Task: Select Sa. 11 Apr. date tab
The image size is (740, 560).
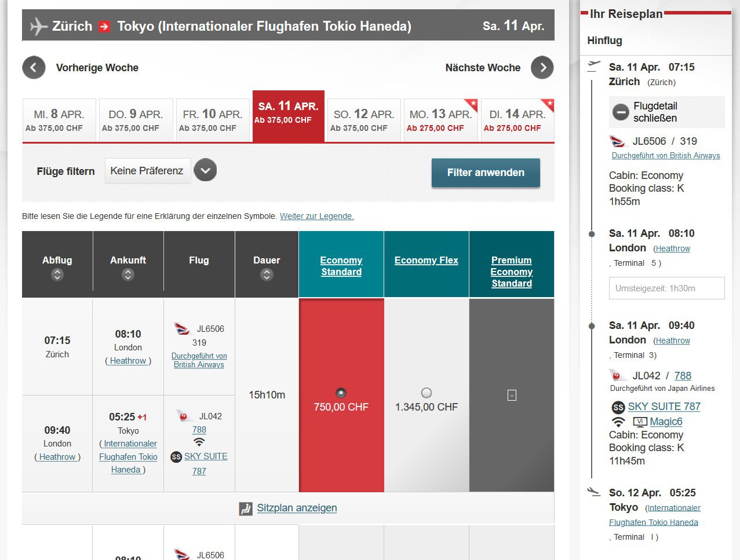Action: [x=288, y=116]
